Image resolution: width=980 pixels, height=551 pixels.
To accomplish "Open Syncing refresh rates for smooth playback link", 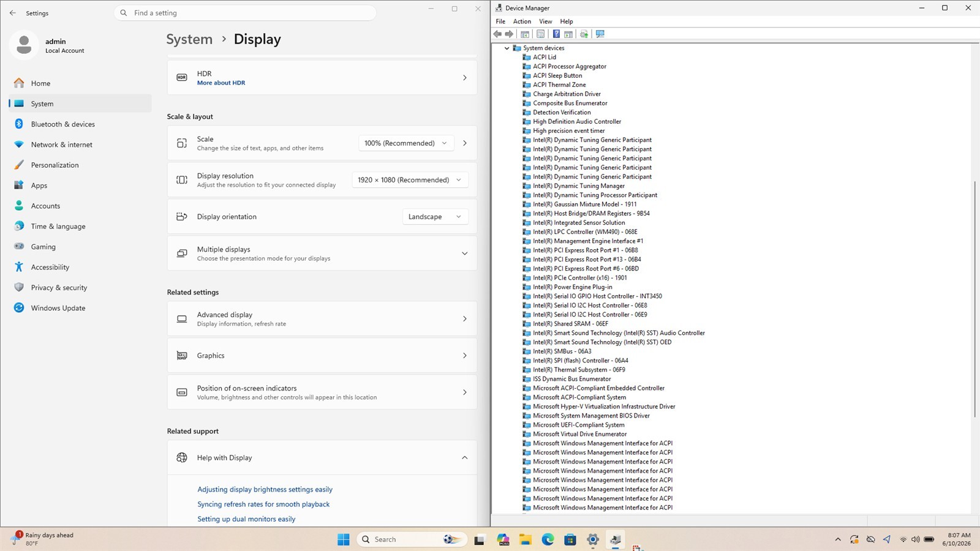I will click(x=263, y=504).
